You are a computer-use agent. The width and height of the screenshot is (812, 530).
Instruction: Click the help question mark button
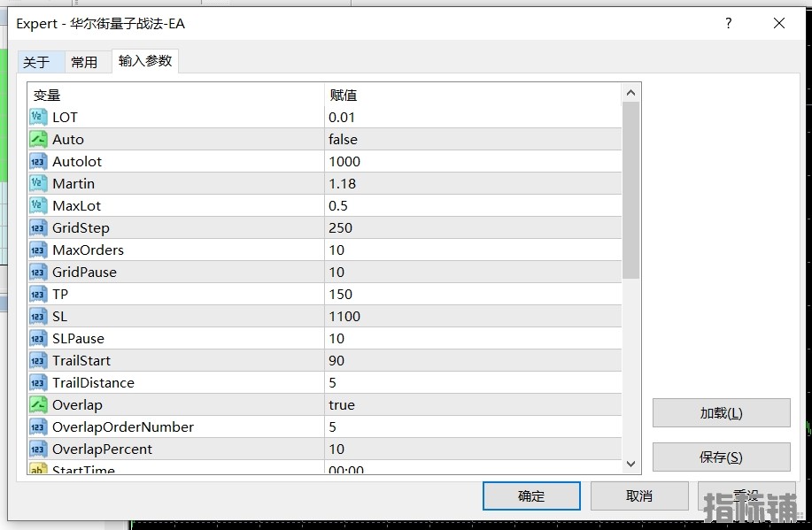(729, 23)
